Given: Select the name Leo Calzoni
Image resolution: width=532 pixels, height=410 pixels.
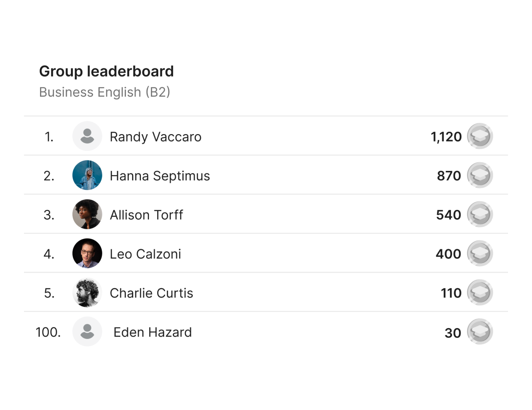Looking at the screenshot, I should tap(145, 254).
